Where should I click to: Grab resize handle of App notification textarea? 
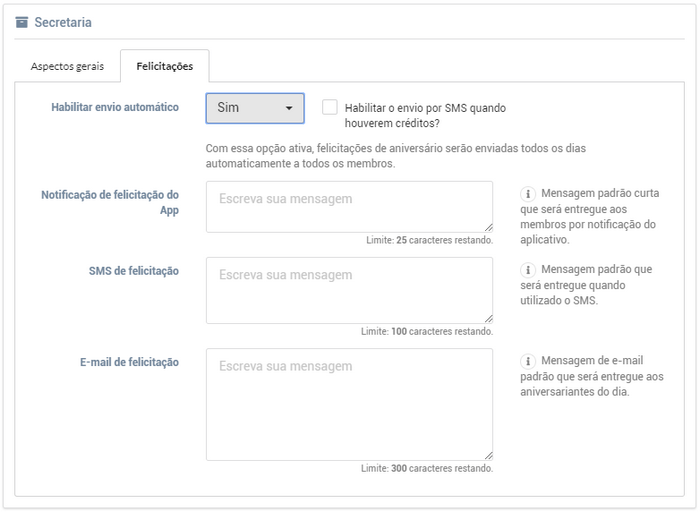point(488,228)
